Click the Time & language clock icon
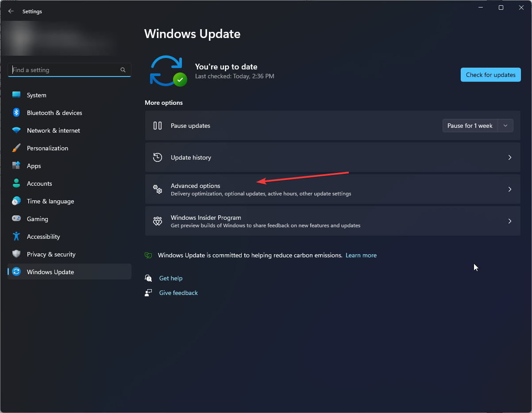 coord(16,201)
